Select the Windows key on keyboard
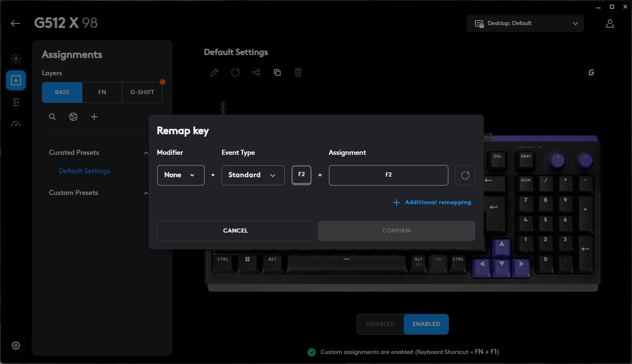632x364 pixels. (248, 264)
